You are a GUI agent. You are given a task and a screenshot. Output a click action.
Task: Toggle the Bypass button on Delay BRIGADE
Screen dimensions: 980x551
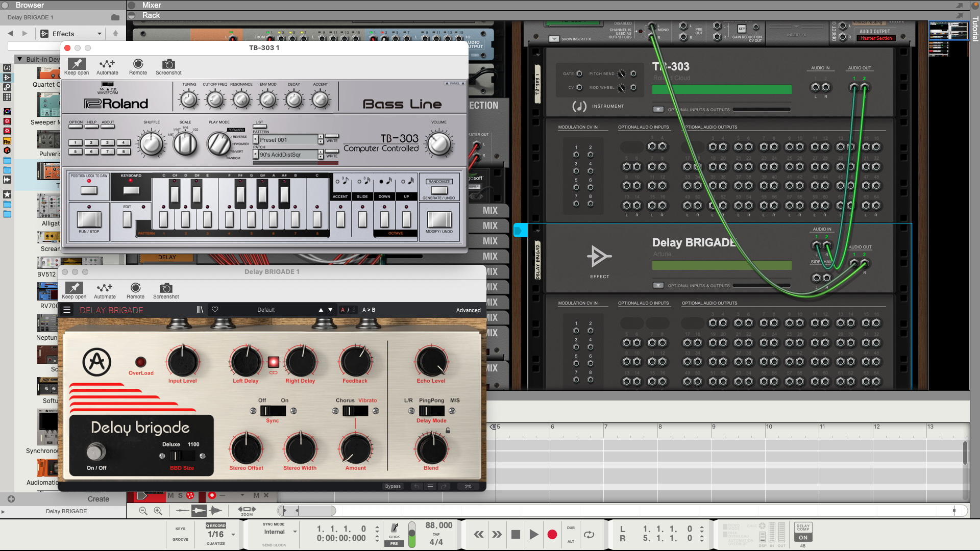[x=393, y=486]
